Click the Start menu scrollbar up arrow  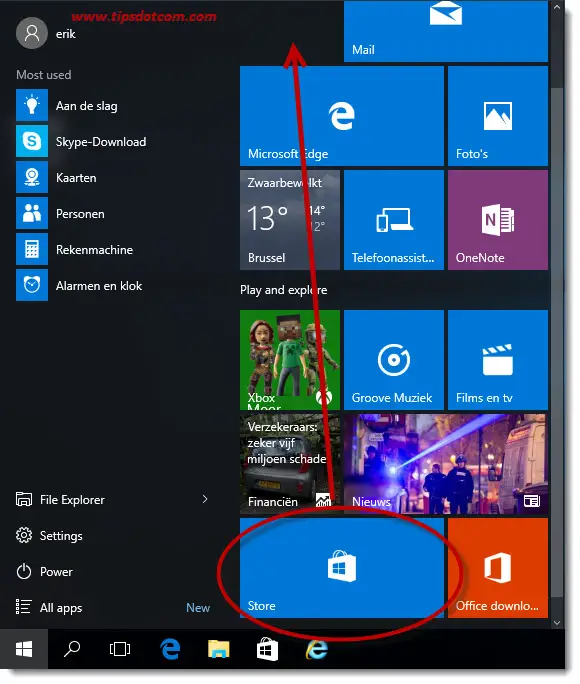[x=557, y=7]
